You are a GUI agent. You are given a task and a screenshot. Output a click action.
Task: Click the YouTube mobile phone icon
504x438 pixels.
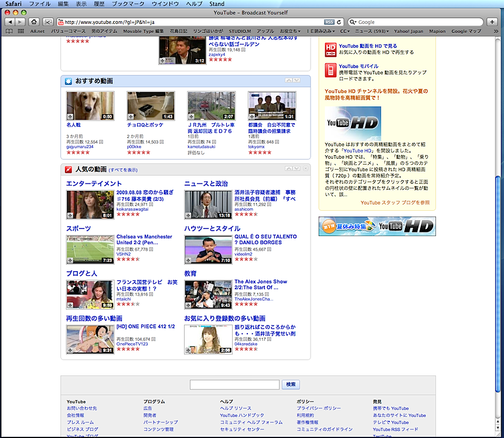[331, 70]
